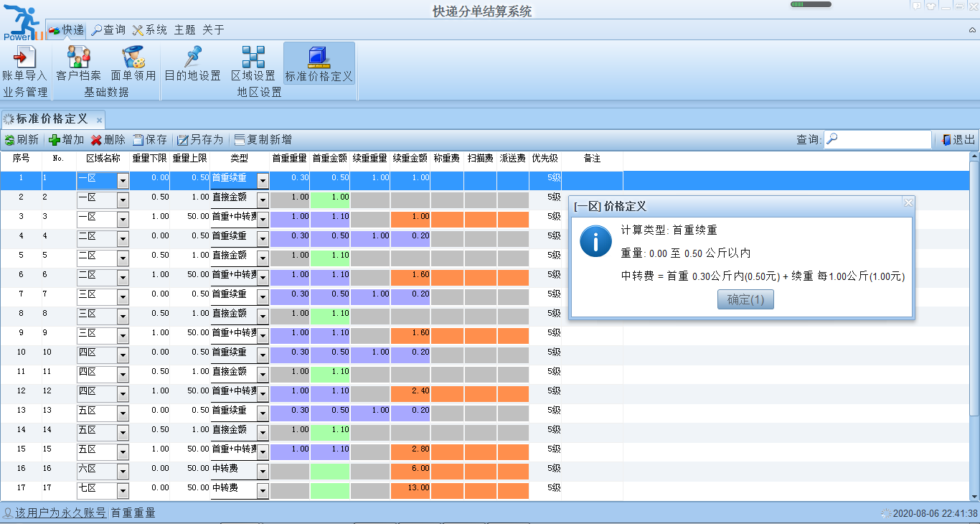Click the clock icon beside the status bar time
This screenshot has width=980, height=524.
tap(886, 513)
